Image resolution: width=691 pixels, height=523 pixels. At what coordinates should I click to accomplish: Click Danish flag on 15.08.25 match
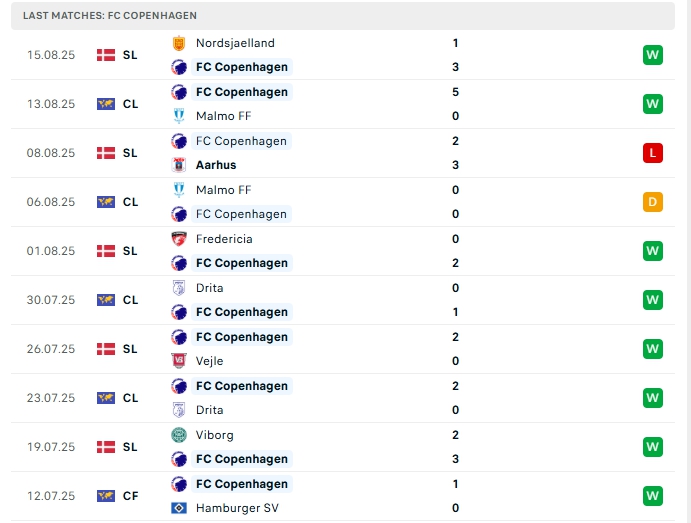[106, 55]
